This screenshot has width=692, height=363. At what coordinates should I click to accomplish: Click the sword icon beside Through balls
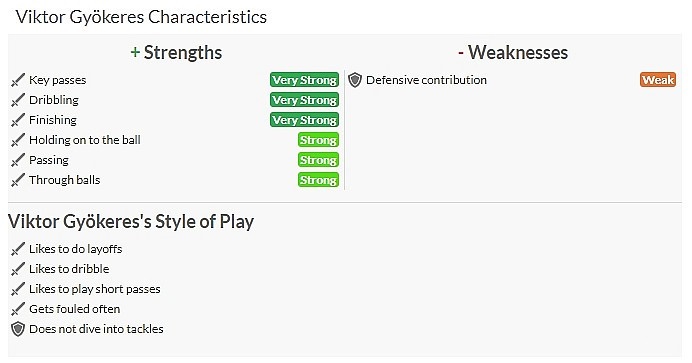[18, 180]
